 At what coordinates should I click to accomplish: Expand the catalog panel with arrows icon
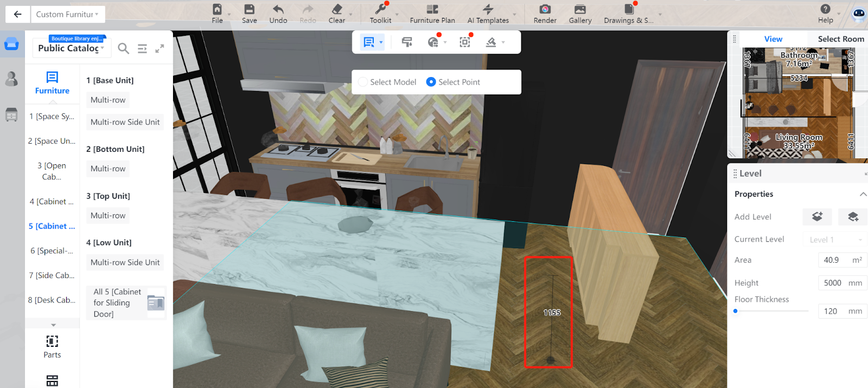pyautogui.click(x=159, y=48)
